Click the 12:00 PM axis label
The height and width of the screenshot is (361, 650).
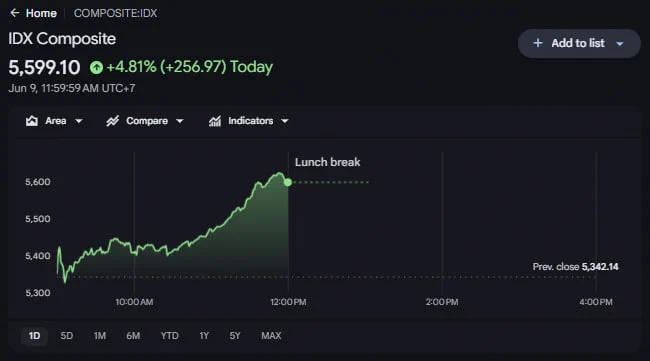click(288, 302)
